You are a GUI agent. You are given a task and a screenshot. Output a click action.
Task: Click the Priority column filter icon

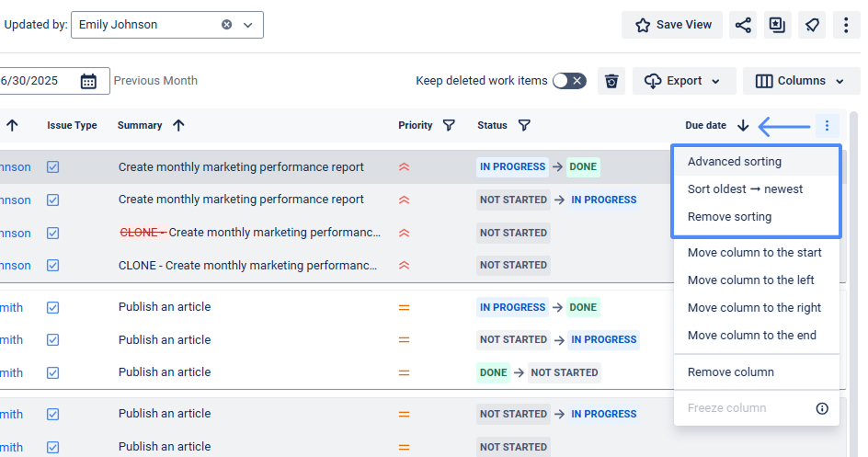[449, 125]
